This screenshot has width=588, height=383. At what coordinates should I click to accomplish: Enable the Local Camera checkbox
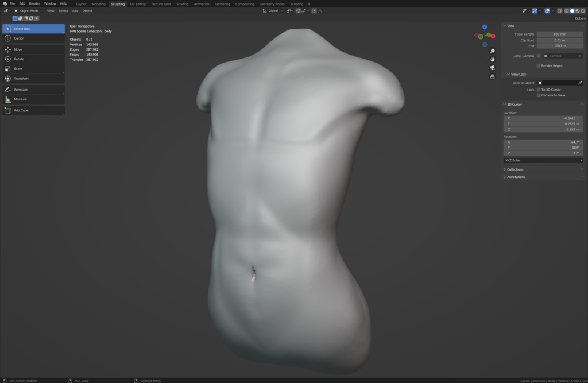pos(539,56)
